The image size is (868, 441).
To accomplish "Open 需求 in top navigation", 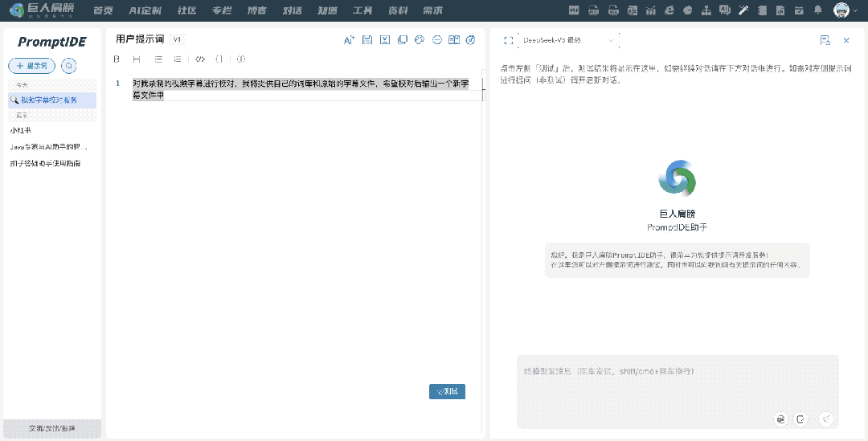I will 433,10.
